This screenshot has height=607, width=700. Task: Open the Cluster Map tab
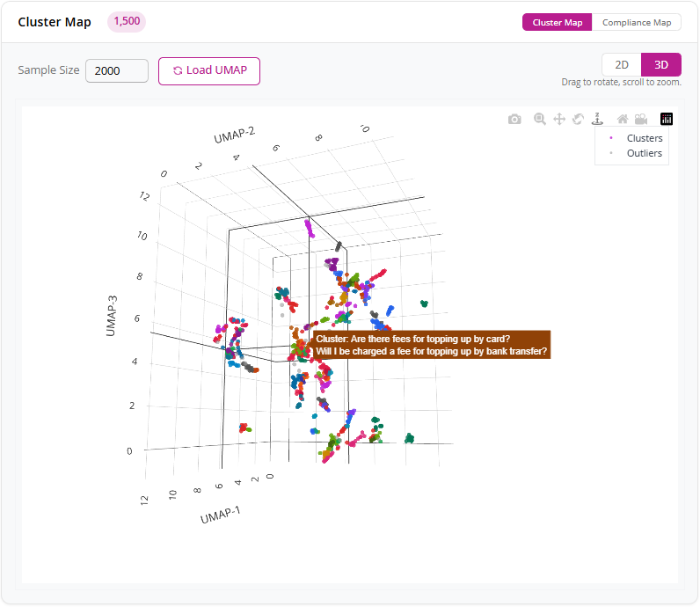[558, 22]
